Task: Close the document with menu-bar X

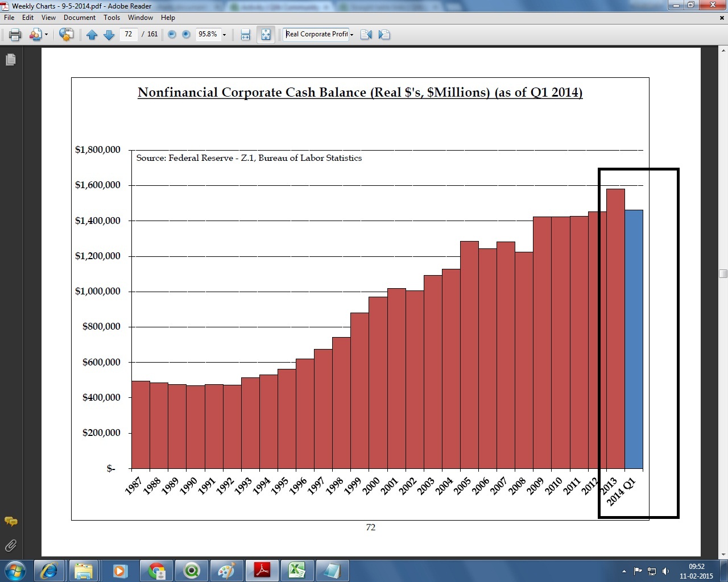Action: click(x=722, y=18)
